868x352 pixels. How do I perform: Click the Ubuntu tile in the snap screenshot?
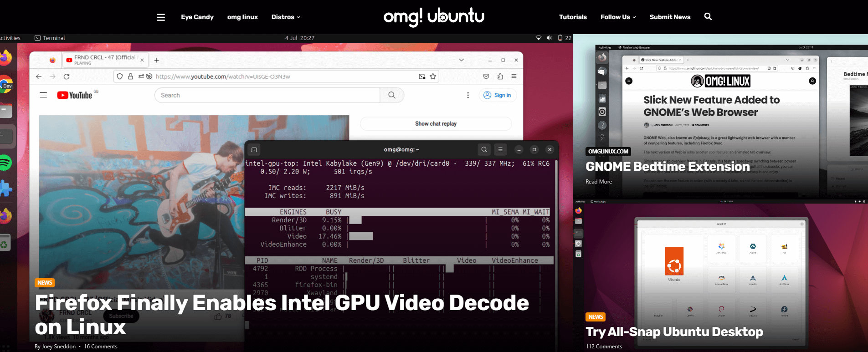(674, 264)
